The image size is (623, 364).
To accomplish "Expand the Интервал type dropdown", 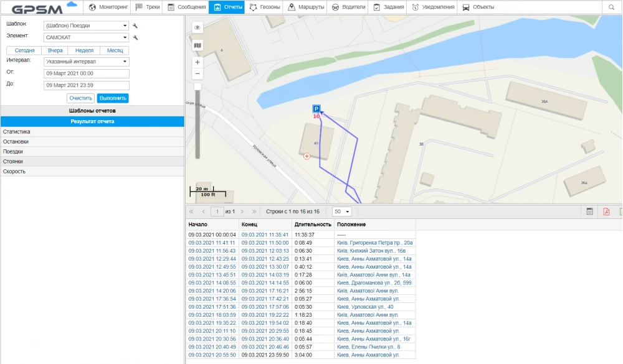I will pyautogui.click(x=86, y=62).
